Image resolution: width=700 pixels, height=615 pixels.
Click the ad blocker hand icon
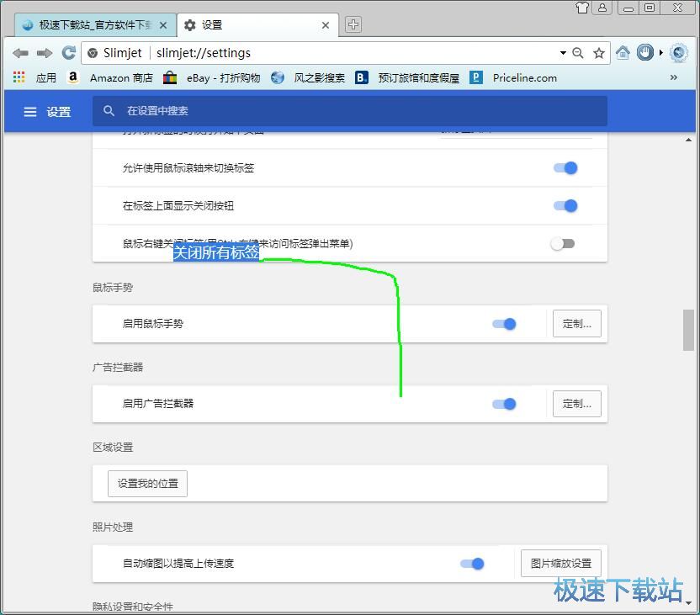(645, 53)
